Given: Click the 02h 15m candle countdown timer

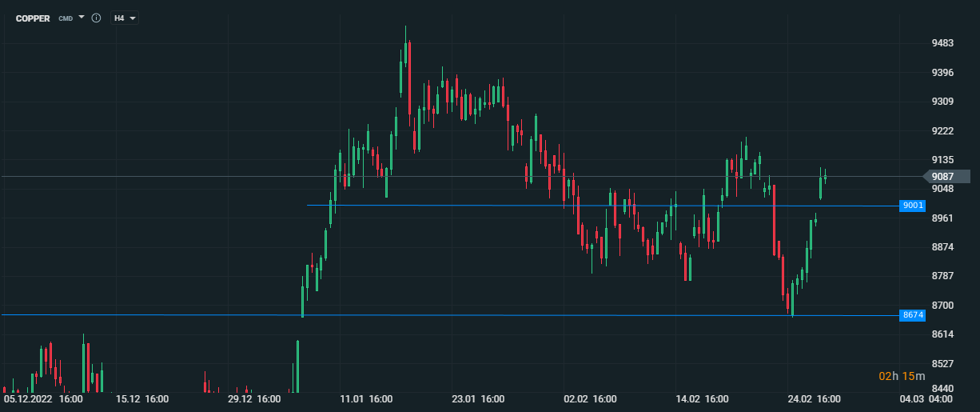Looking at the screenshot, I should pos(902,376).
